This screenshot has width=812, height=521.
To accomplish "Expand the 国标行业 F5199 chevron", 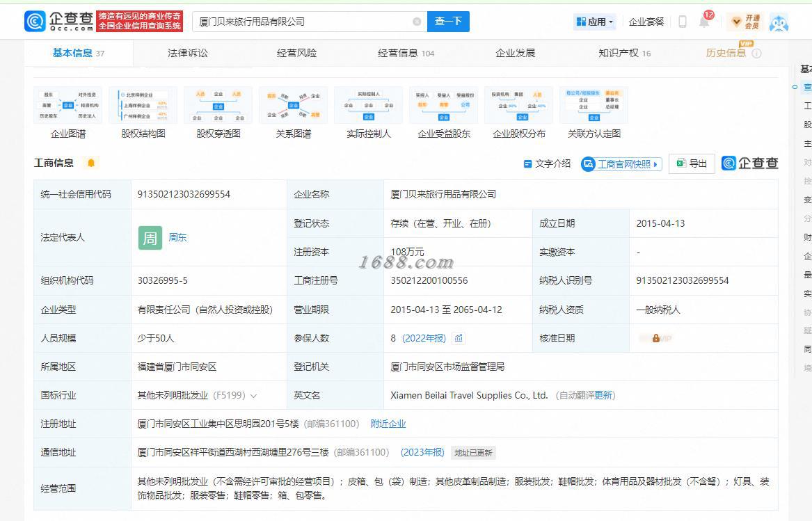I will [x=254, y=396].
